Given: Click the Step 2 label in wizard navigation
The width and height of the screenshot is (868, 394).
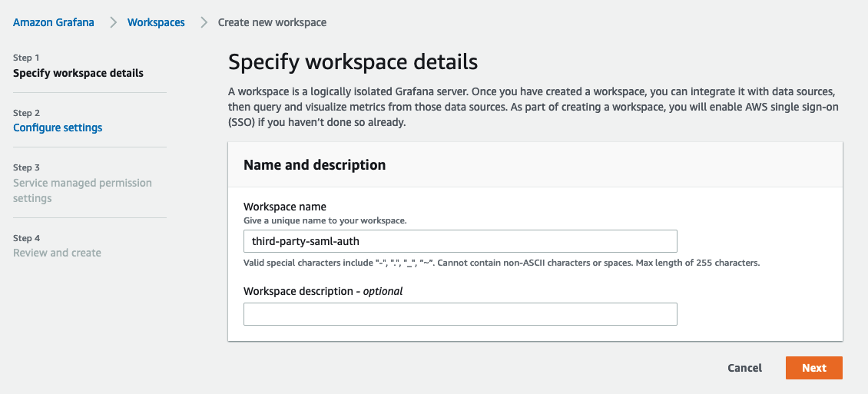Looking at the screenshot, I should 27,113.
